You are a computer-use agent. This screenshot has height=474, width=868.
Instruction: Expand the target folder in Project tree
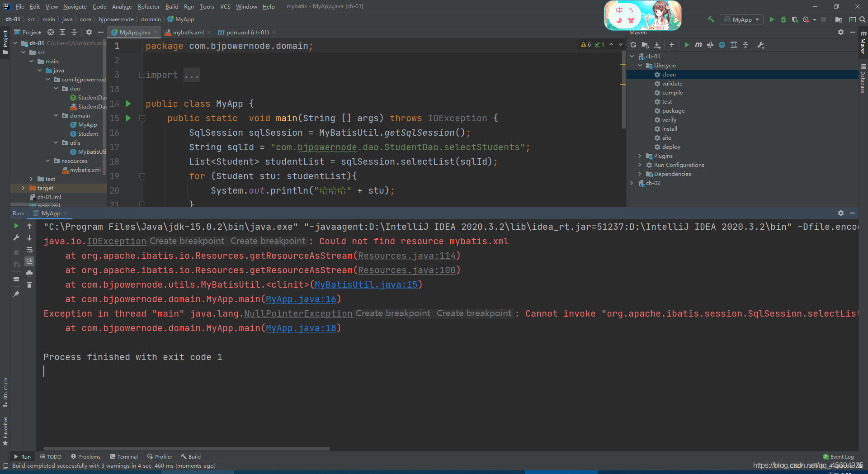(23, 188)
